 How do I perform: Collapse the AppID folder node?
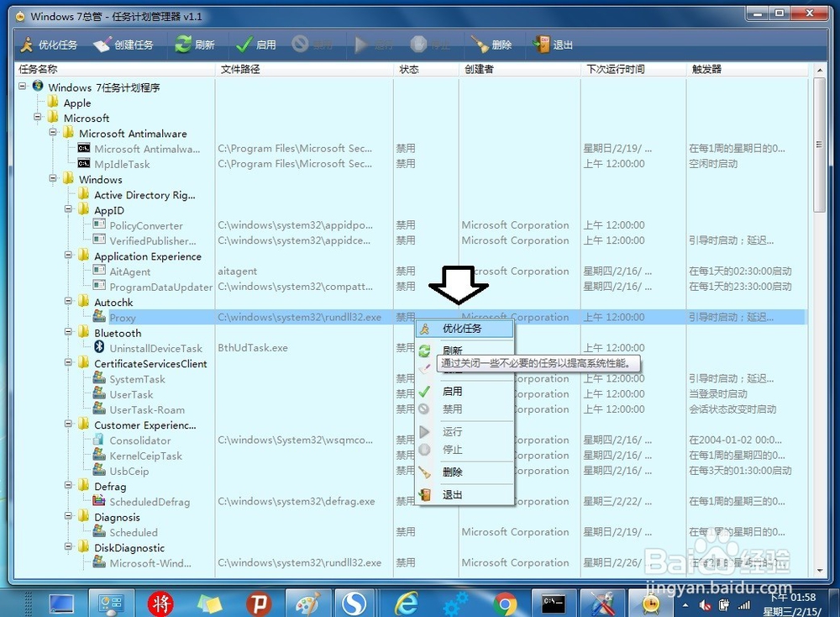click(x=68, y=208)
